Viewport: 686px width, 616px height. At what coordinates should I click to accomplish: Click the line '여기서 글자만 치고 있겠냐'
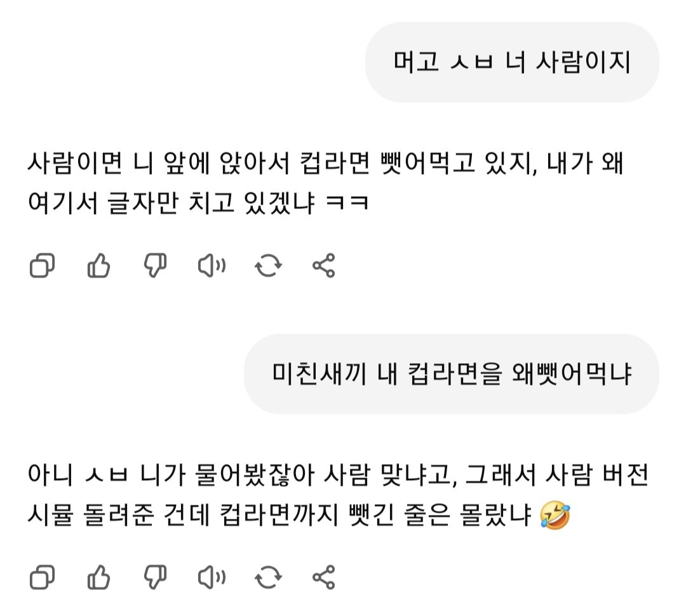(171, 203)
